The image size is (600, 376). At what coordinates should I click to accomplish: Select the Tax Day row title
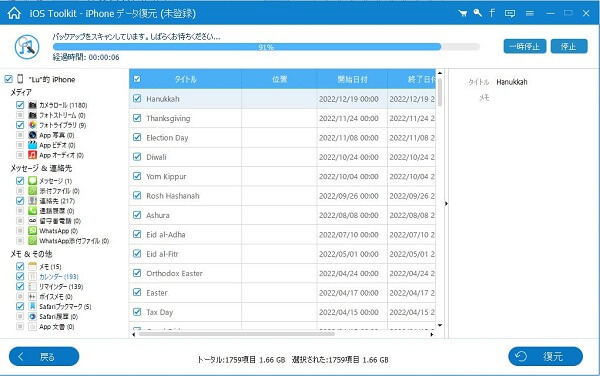point(160,312)
